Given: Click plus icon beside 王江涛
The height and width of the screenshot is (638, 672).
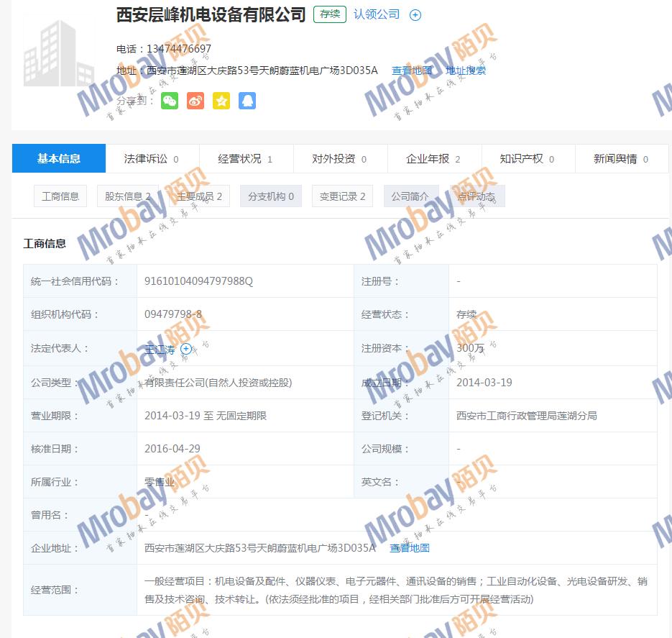Looking at the screenshot, I should (186, 349).
